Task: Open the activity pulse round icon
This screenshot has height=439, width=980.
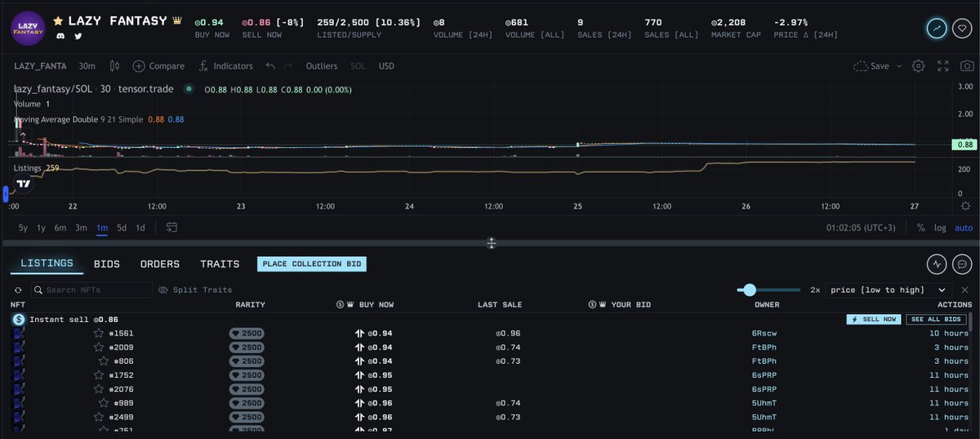Action: 937,264
